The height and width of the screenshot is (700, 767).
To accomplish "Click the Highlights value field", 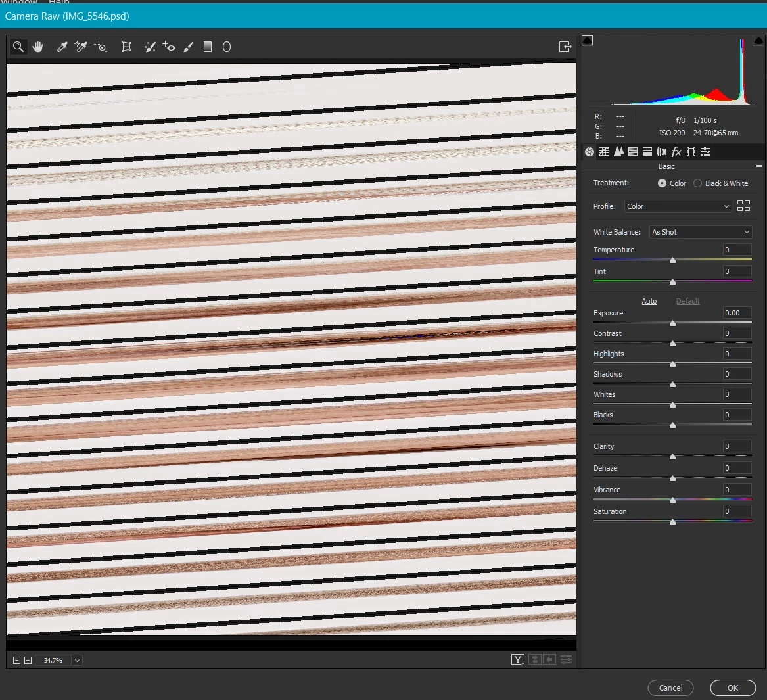I will (x=737, y=353).
